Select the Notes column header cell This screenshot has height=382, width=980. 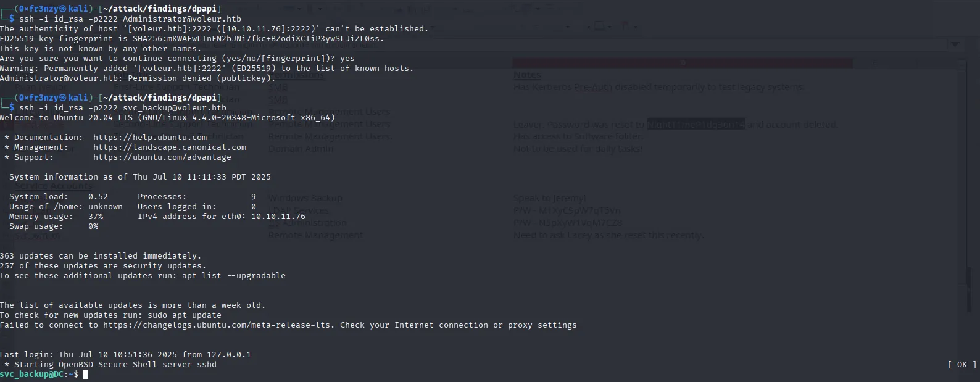(527, 75)
